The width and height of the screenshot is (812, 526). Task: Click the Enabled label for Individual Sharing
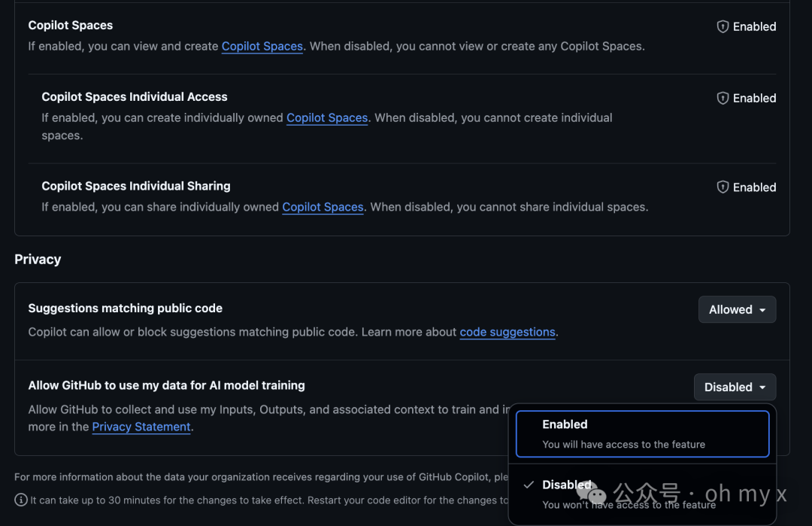tap(754, 187)
